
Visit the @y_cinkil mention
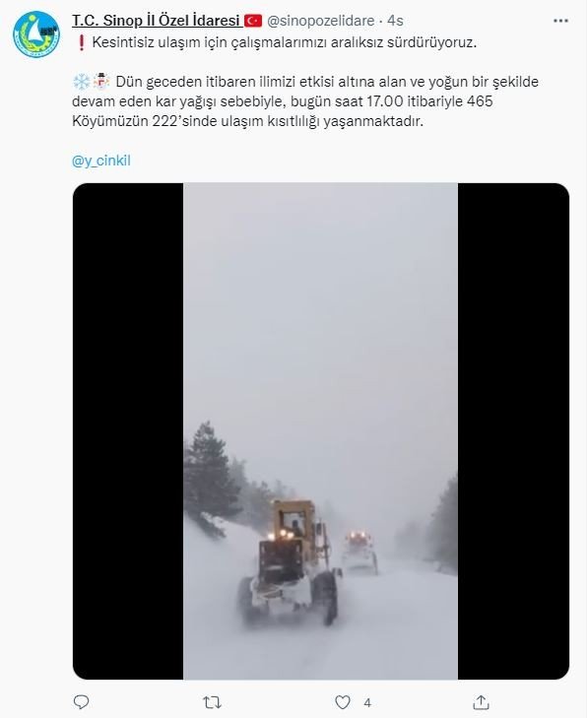pos(101,161)
